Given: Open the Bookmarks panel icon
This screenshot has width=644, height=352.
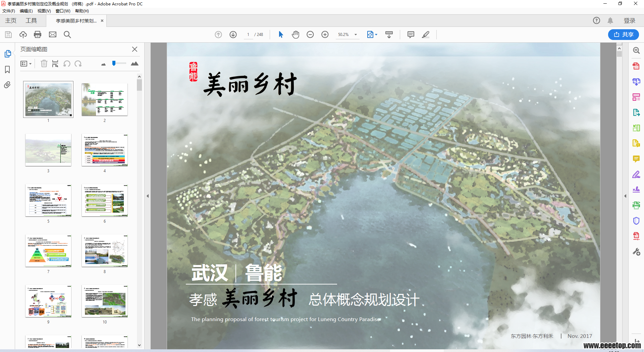Looking at the screenshot, I should (7, 70).
